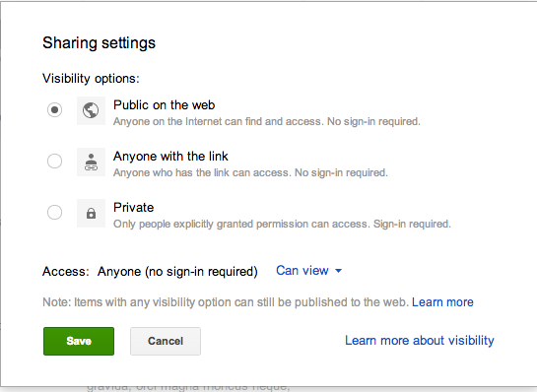Click the Private option title text
This screenshot has width=537, height=392.
134,208
